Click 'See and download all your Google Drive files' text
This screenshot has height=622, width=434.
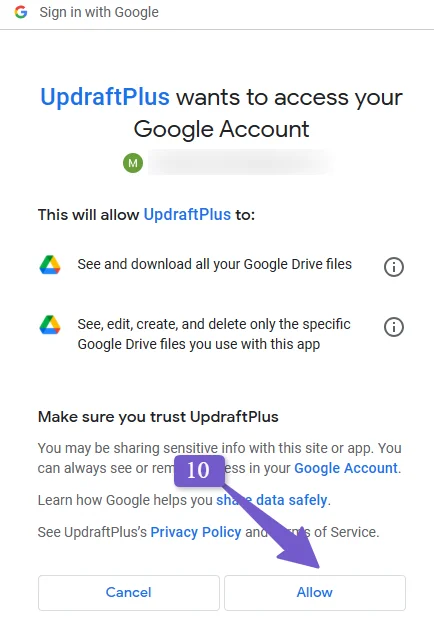point(215,264)
